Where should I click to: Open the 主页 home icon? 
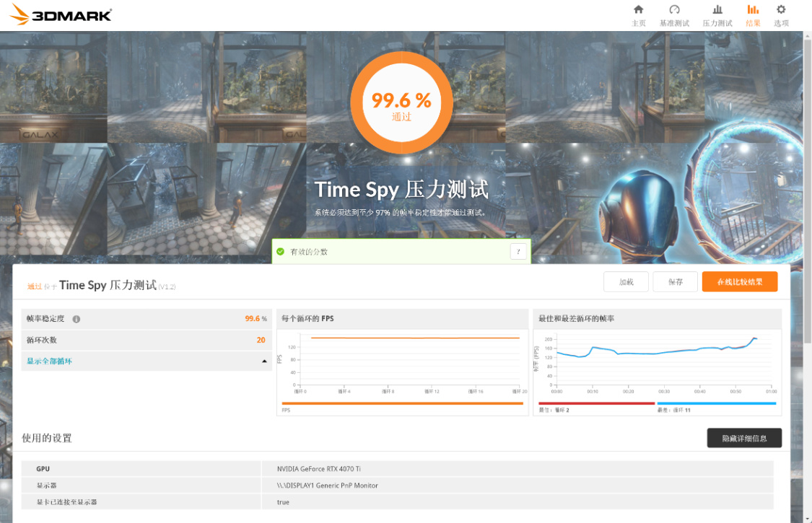(639, 9)
